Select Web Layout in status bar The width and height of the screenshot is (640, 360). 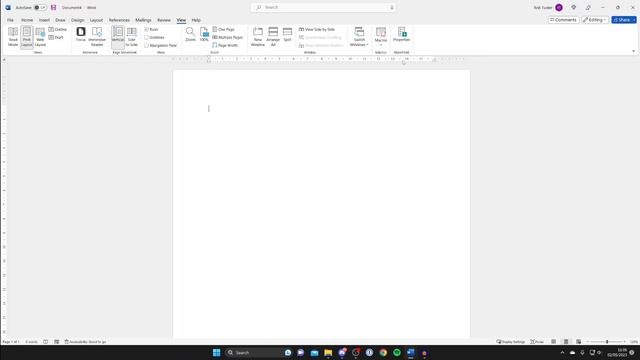578,342
